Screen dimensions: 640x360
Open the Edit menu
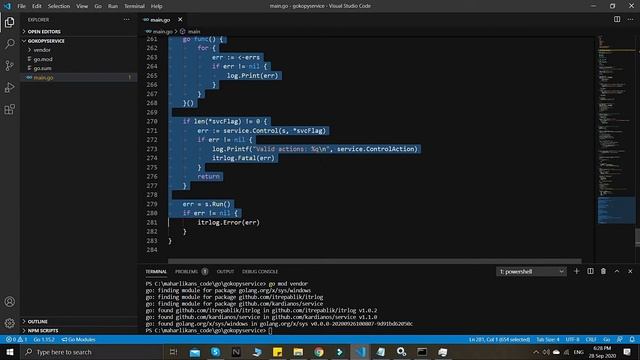pos(37,6)
